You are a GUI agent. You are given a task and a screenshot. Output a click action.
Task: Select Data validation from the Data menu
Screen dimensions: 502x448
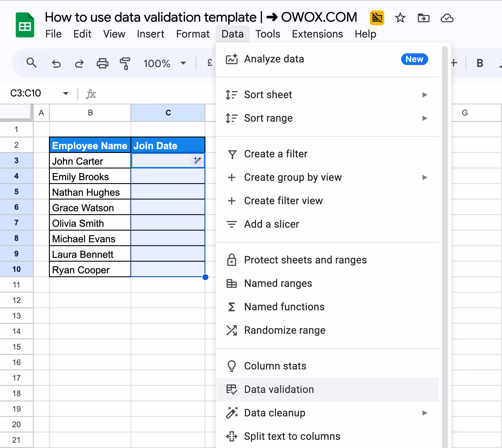(x=279, y=389)
